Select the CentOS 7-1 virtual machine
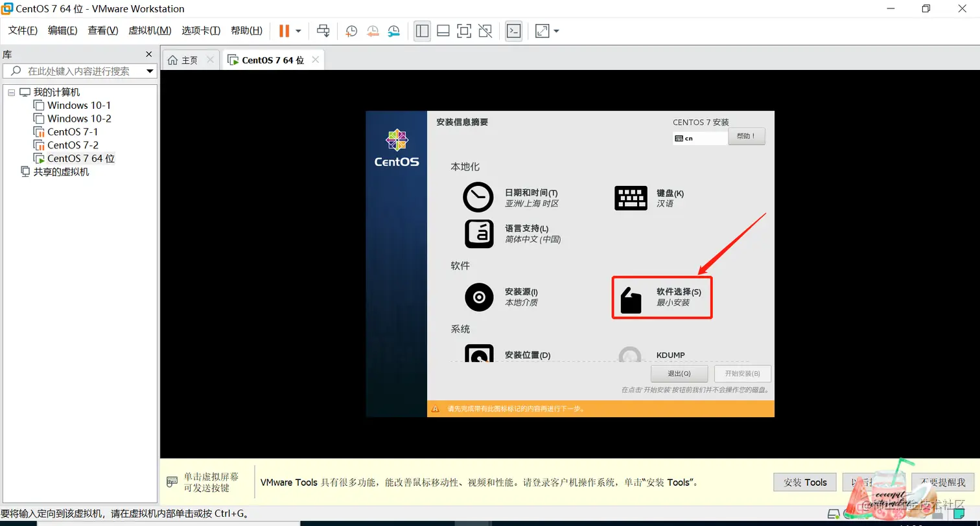The width and height of the screenshot is (980, 526). (x=73, y=131)
